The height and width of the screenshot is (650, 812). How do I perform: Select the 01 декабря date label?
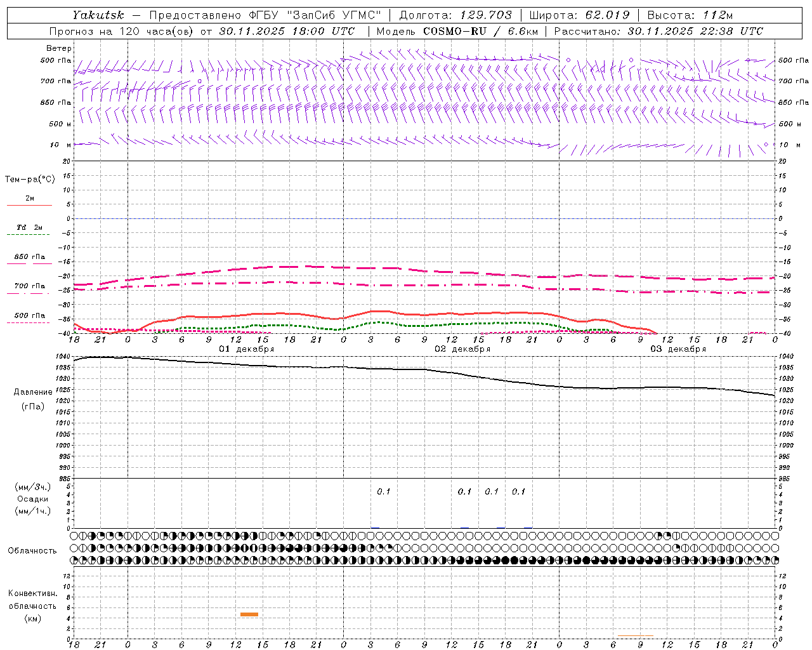(247, 349)
